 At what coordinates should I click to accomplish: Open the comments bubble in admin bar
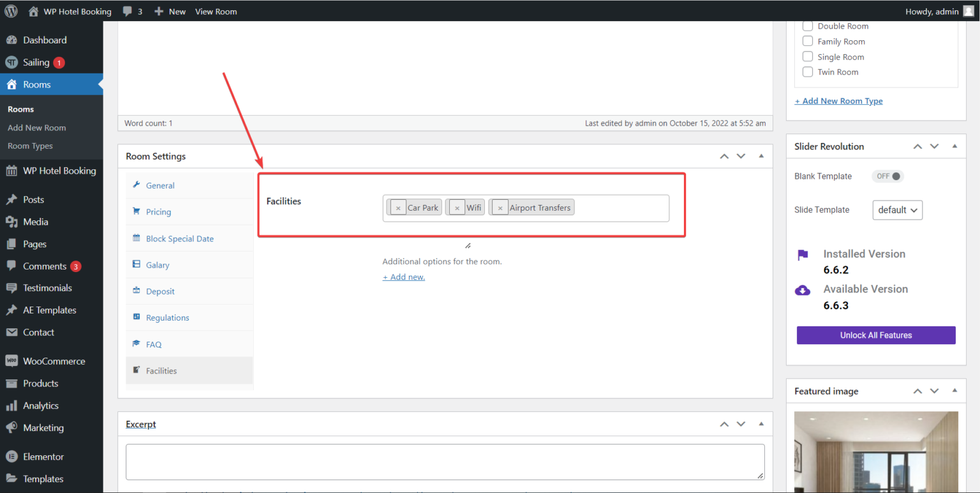[132, 11]
